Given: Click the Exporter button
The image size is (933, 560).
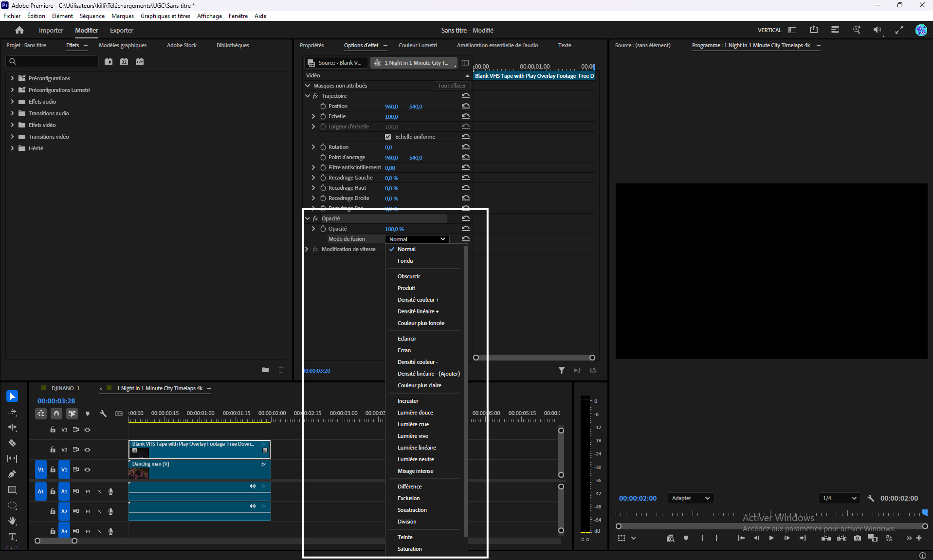Looking at the screenshot, I should pos(122,30).
